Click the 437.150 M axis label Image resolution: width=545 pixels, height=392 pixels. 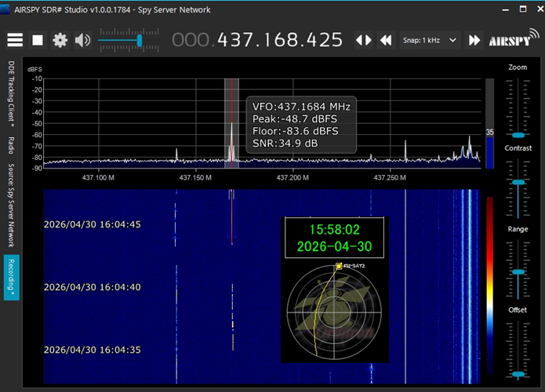click(195, 178)
